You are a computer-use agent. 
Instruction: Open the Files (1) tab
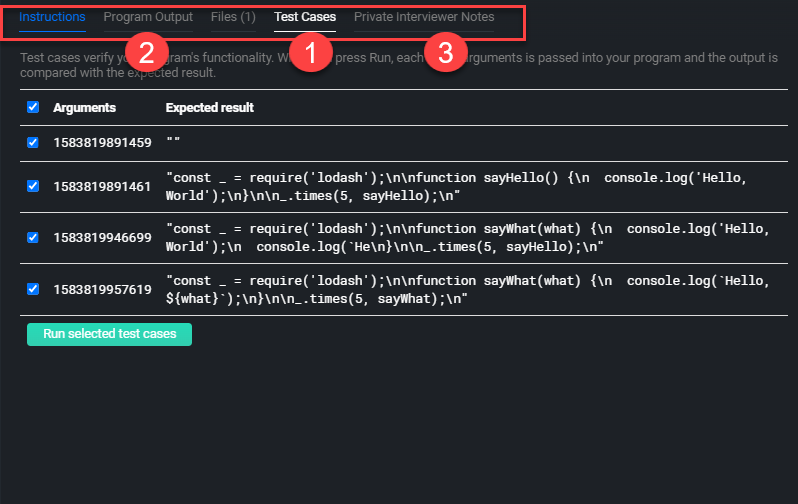233,17
